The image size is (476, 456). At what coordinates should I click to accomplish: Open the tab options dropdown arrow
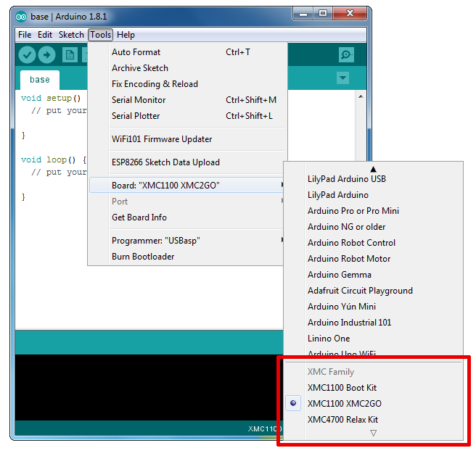(342, 78)
